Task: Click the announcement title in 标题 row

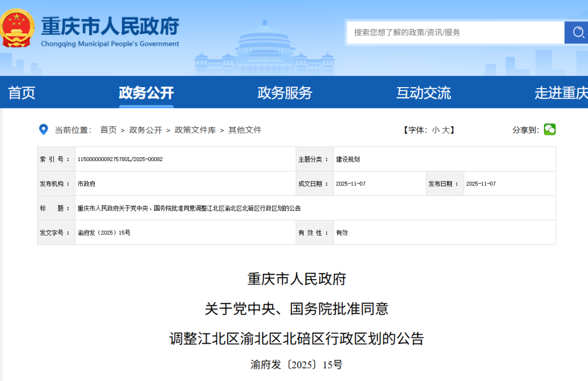Action: (189, 208)
